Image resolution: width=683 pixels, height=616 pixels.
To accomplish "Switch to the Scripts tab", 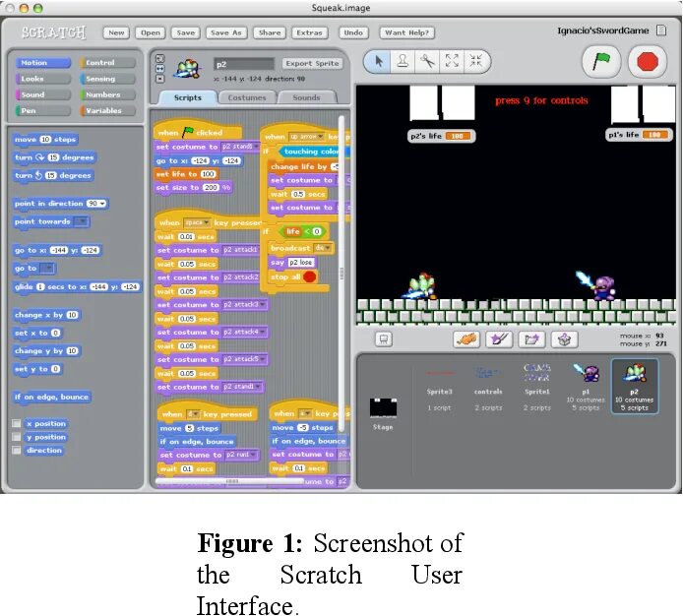I will 188,97.
